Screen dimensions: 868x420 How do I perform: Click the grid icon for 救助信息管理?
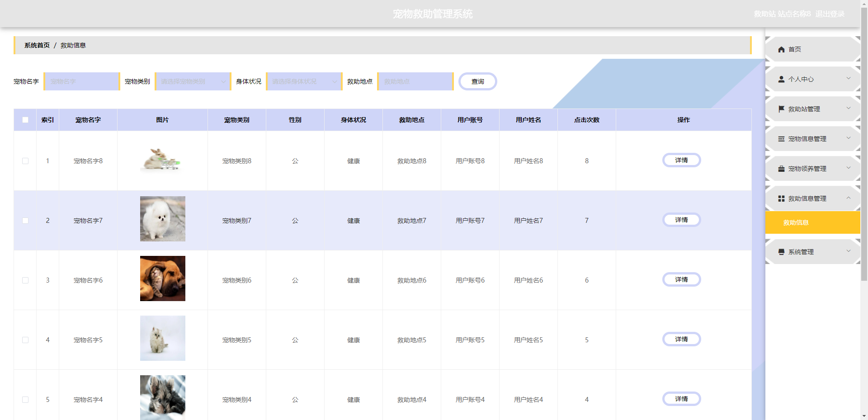[x=781, y=198]
